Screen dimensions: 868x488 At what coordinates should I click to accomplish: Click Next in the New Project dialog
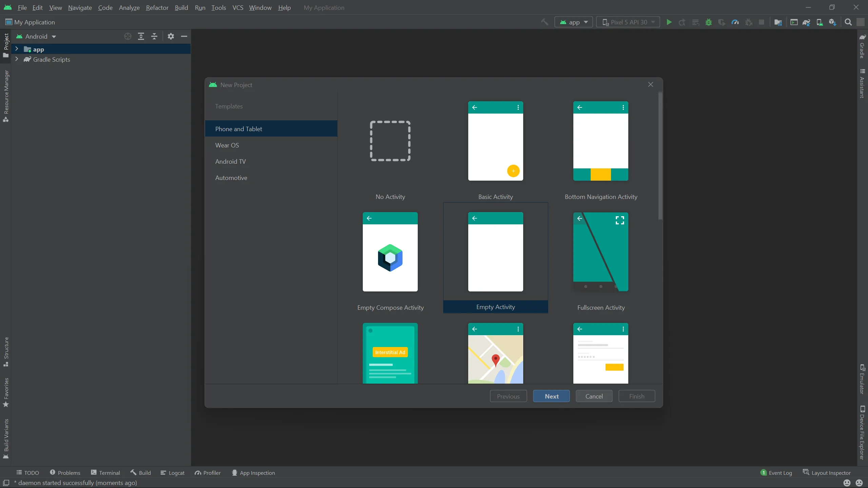coord(551,396)
